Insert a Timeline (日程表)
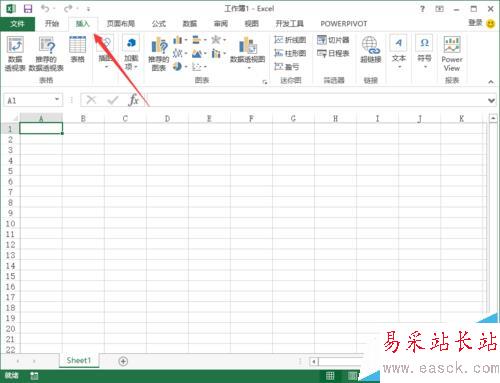 333,53
